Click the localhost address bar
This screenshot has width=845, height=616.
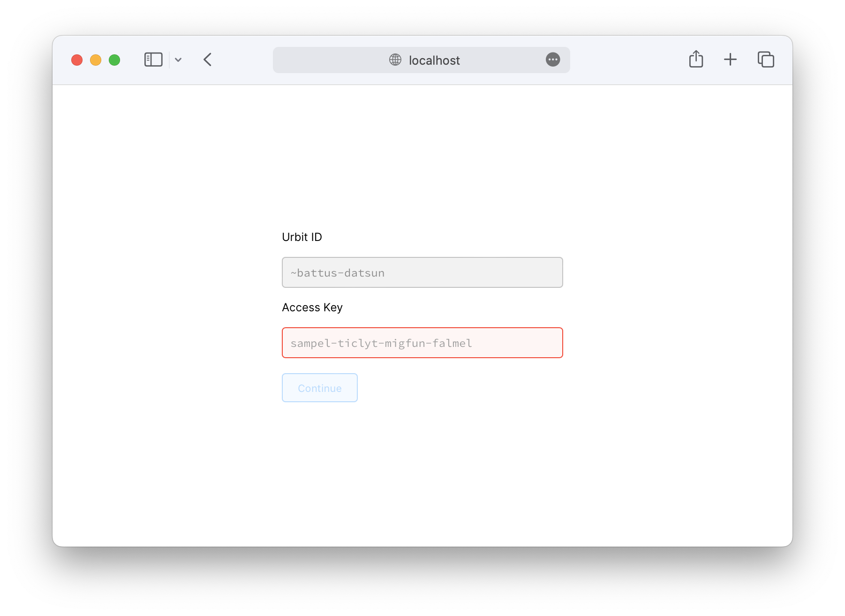(421, 60)
